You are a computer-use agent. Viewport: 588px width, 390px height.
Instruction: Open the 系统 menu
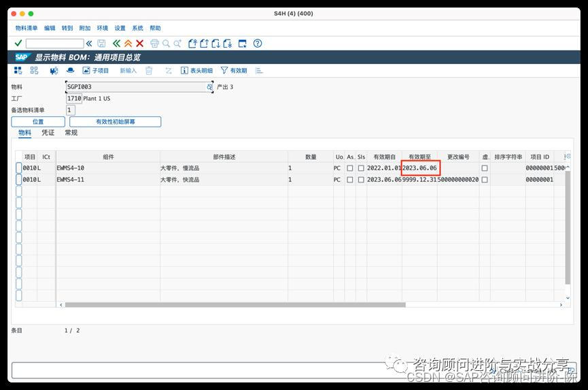137,28
